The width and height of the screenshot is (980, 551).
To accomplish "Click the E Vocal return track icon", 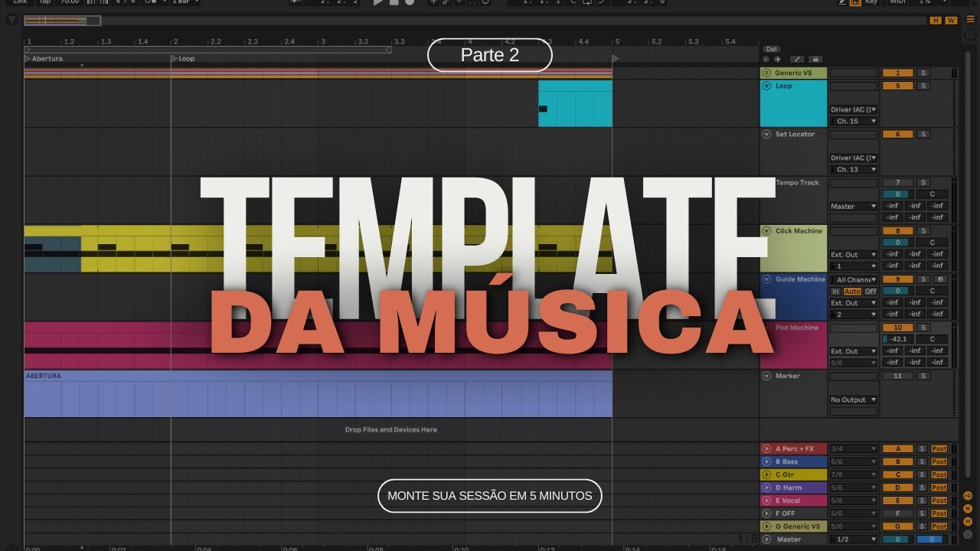I will coord(767,500).
